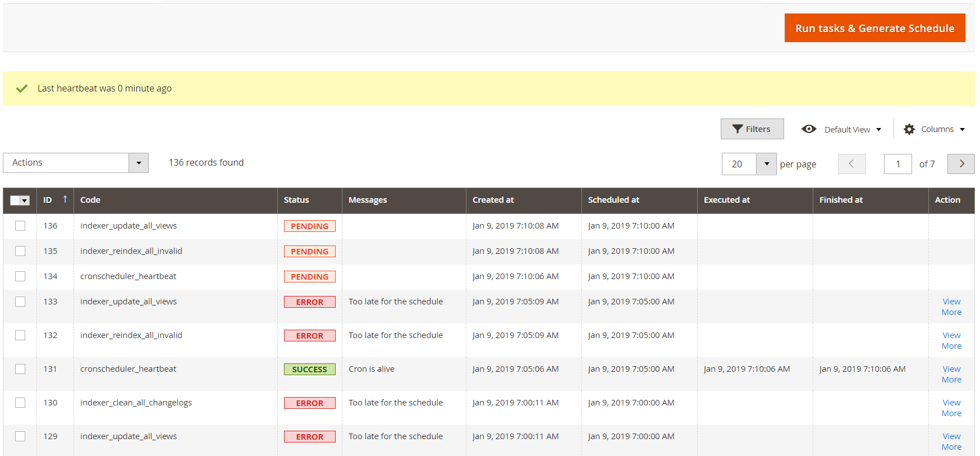980x456 pixels.
Task: Expand the Columns dropdown arrow
Action: click(x=962, y=130)
